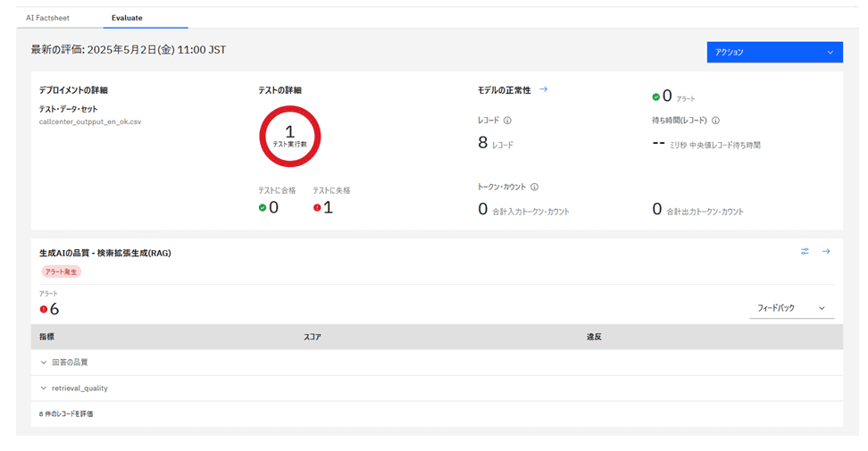Image resolution: width=868 pixels, height=451 pixels.
Task: Click the red test run donut chart
Action: click(289, 137)
